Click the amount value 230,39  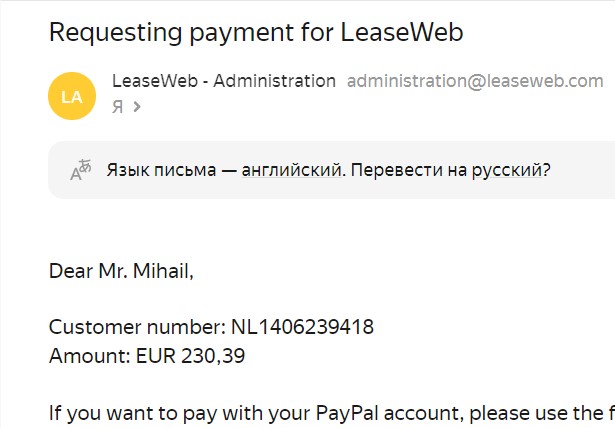pyautogui.click(x=213, y=354)
